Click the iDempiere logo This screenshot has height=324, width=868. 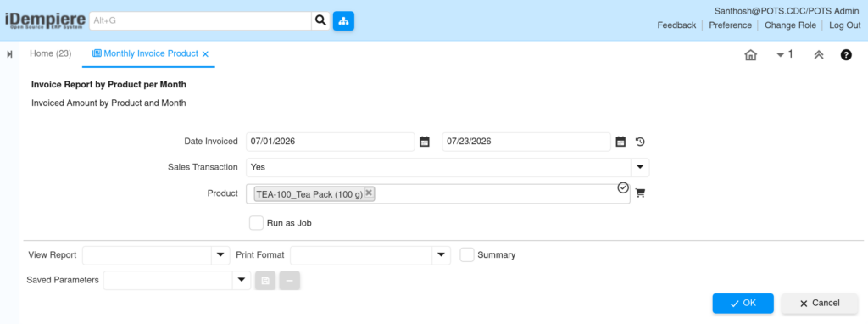tap(46, 20)
